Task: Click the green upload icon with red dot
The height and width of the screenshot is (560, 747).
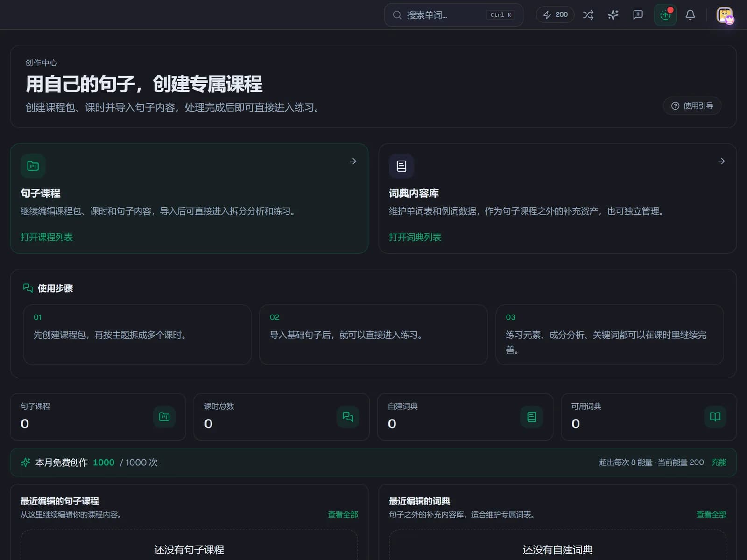Action: click(x=665, y=15)
